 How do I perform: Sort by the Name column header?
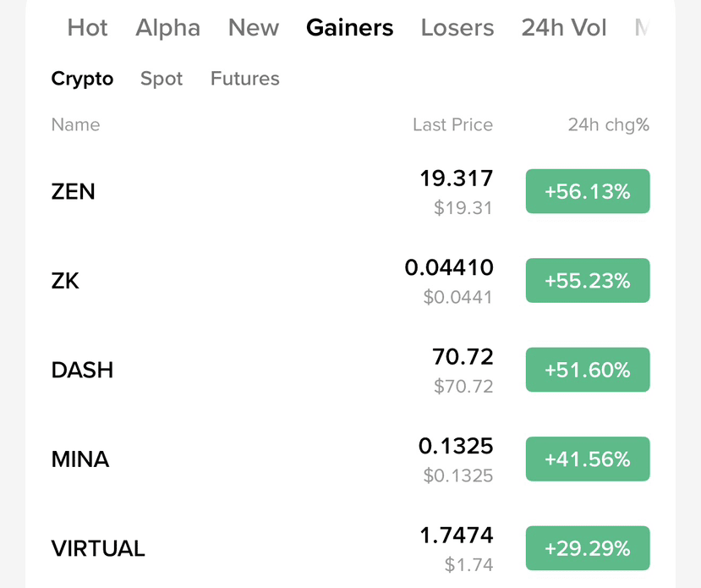click(x=75, y=124)
